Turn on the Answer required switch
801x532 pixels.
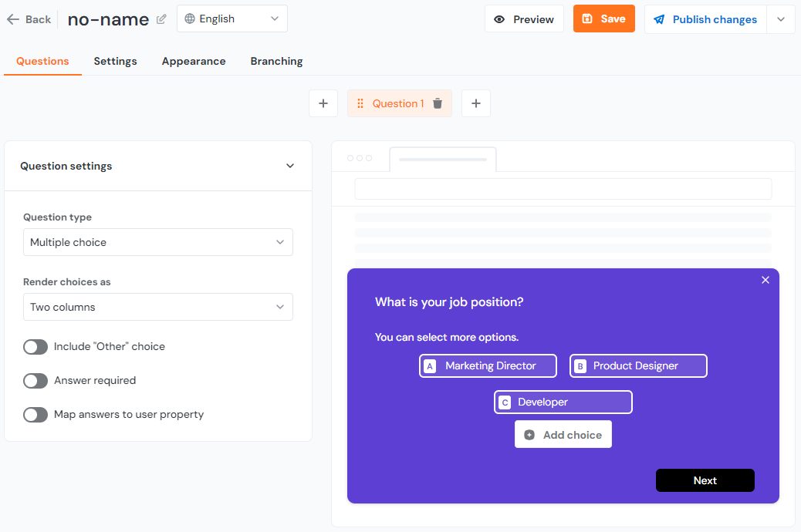click(x=35, y=381)
